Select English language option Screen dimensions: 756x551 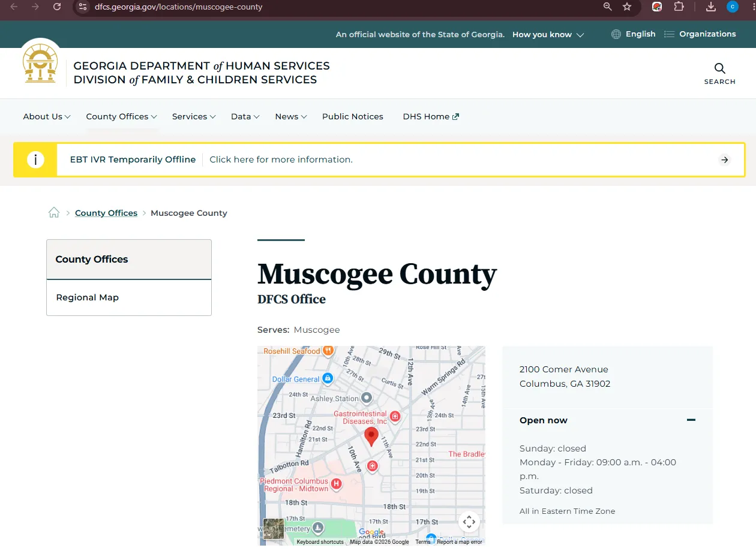tap(640, 34)
